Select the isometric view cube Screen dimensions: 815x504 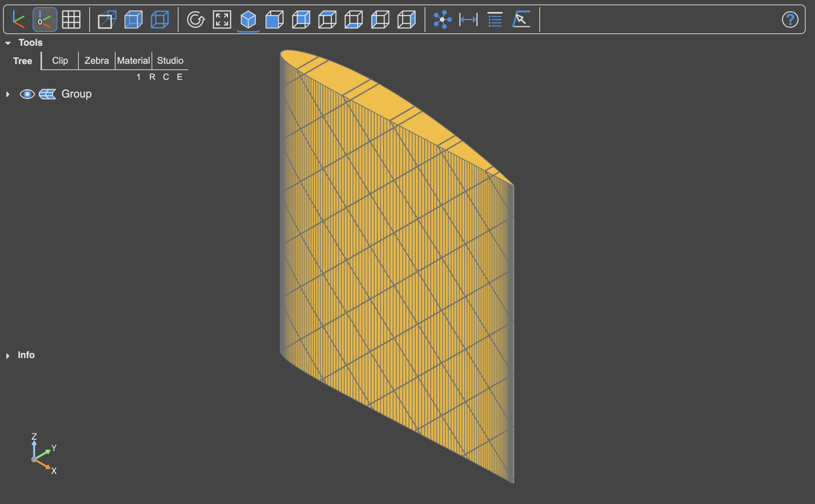248,19
